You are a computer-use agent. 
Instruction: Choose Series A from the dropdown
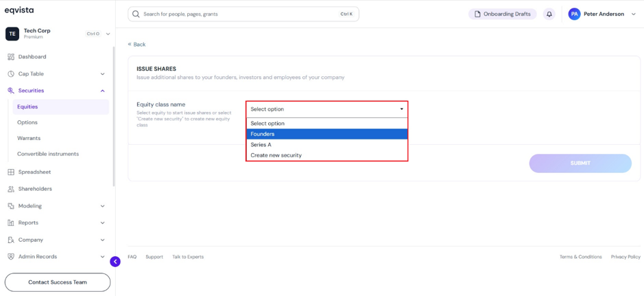pos(326,145)
